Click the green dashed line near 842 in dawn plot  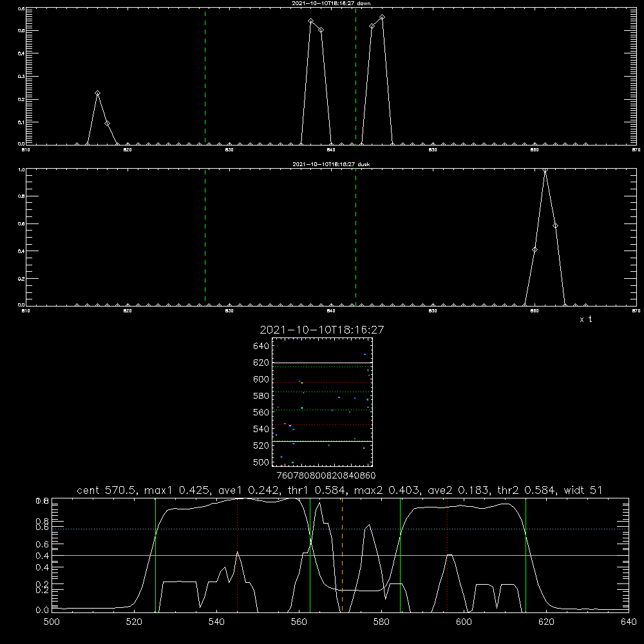[x=355, y=77]
